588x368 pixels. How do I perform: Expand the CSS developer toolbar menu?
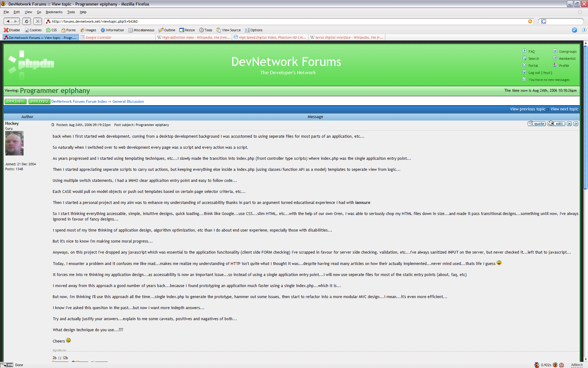(51, 30)
